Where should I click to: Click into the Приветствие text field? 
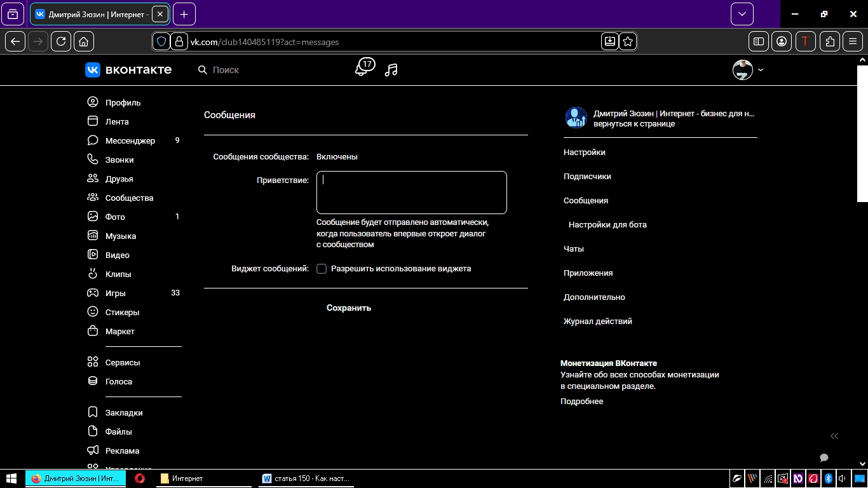[411, 193]
